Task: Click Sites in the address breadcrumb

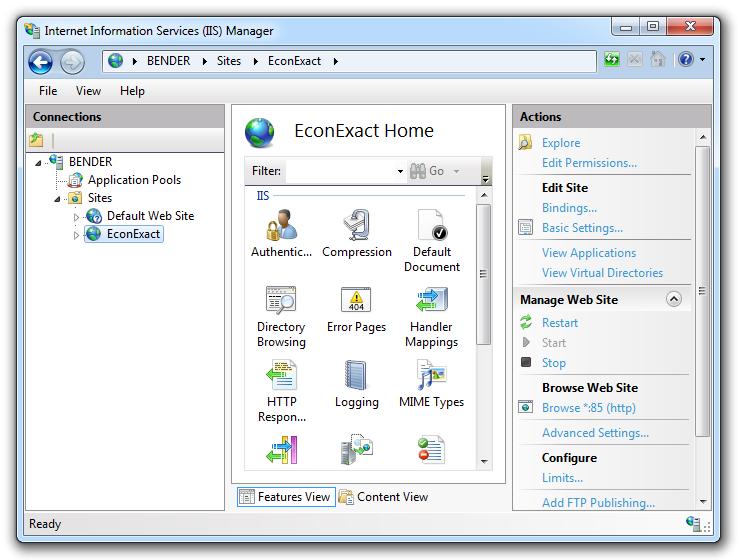Action: (x=229, y=61)
